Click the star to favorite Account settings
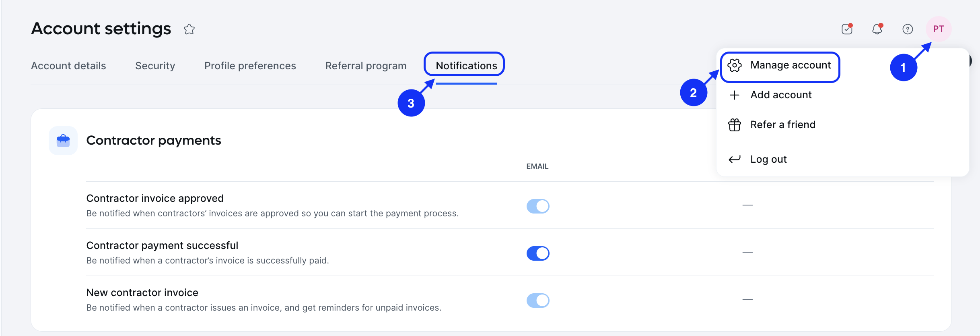 click(x=189, y=29)
